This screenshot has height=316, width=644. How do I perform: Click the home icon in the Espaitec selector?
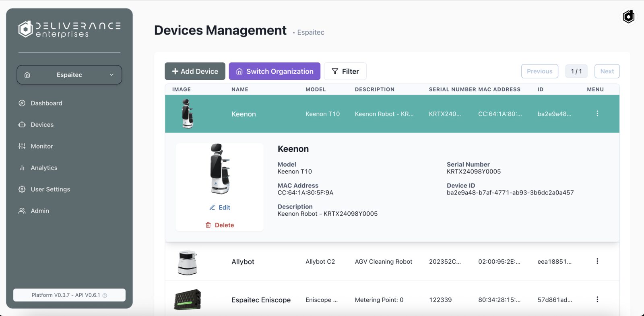[x=27, y=75]
